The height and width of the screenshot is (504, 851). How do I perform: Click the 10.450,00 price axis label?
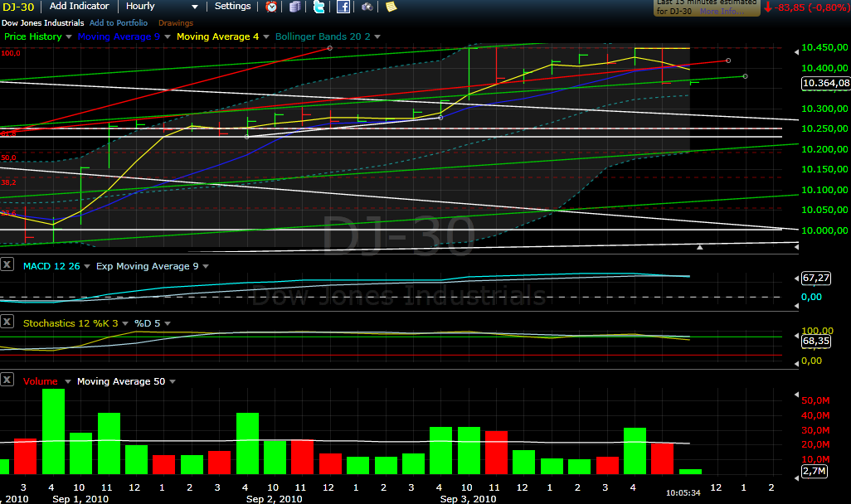pos(824,47)
